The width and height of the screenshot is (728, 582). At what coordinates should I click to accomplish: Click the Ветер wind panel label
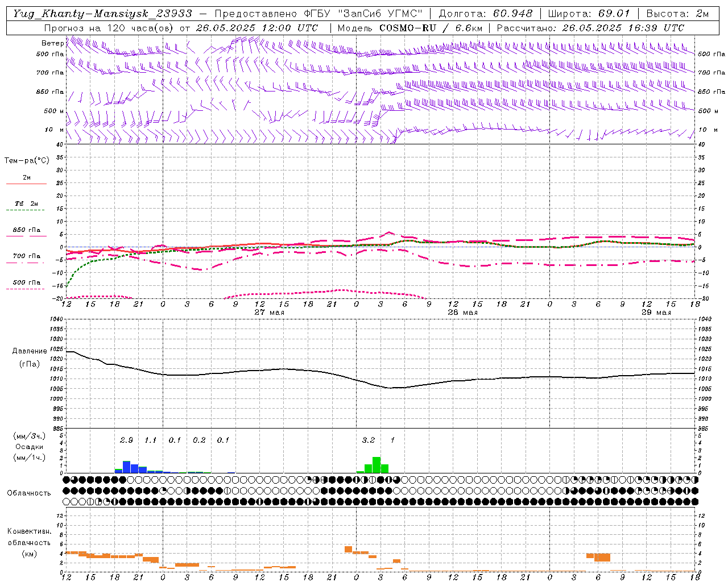pyautogui.click(x=52, y=43)
